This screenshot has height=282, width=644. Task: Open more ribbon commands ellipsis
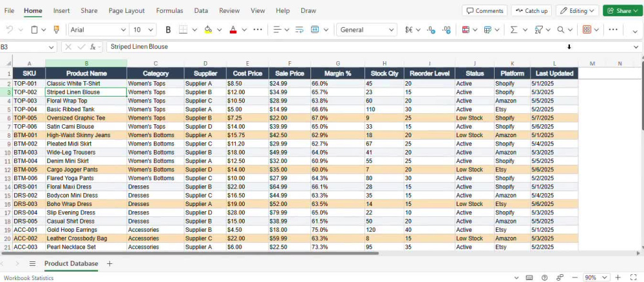[x=613, y=30]
